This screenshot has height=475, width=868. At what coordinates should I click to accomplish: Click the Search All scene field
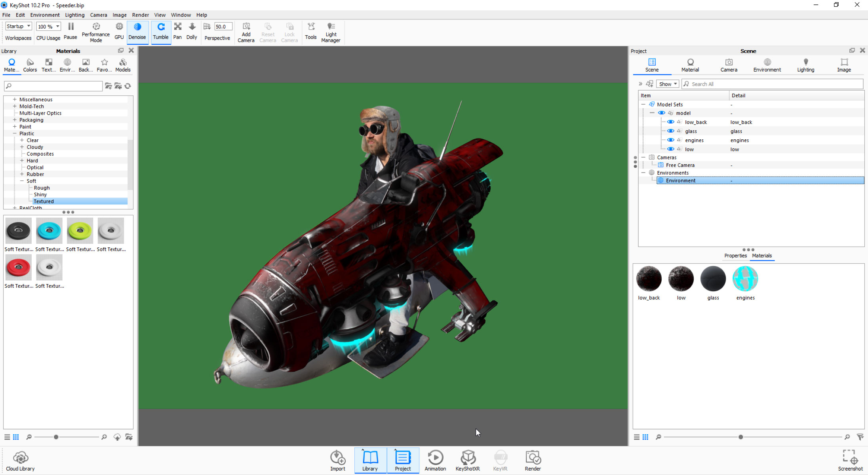pyautogui.click(x=772, y=84)
